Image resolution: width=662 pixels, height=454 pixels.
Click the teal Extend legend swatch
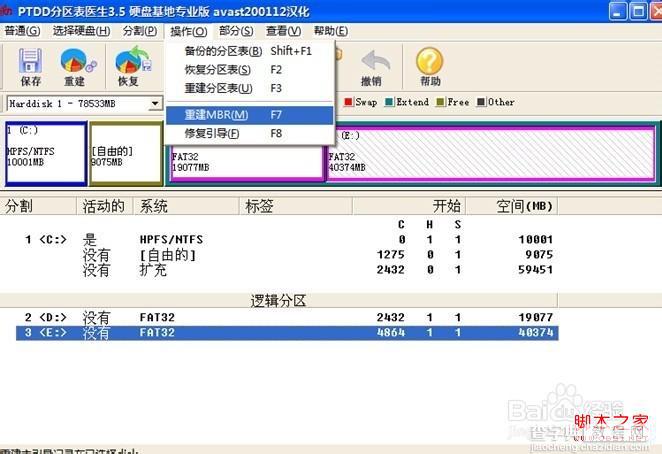(x=389, y=102)
